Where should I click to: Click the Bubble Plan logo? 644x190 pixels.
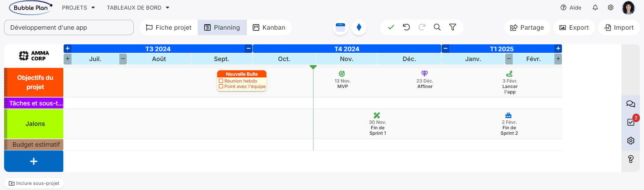(x=31, y=8)
